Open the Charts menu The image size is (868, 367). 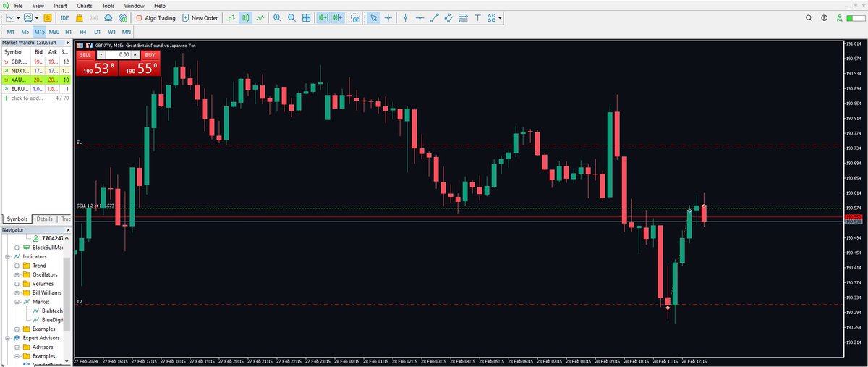click(85, 5)
